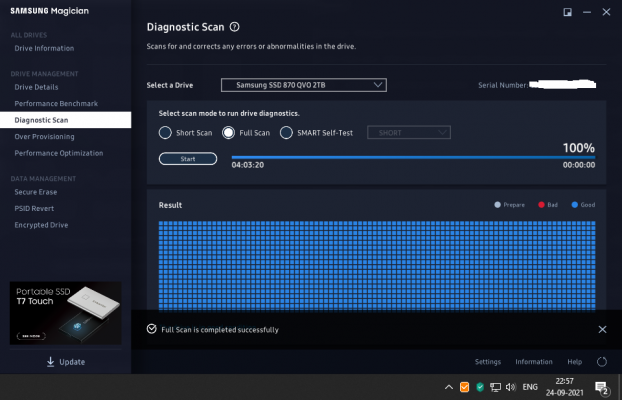This screenshot has height=400, width=622.
Task: Click the elapsed time 04:03:20
Action: (248, 165)
